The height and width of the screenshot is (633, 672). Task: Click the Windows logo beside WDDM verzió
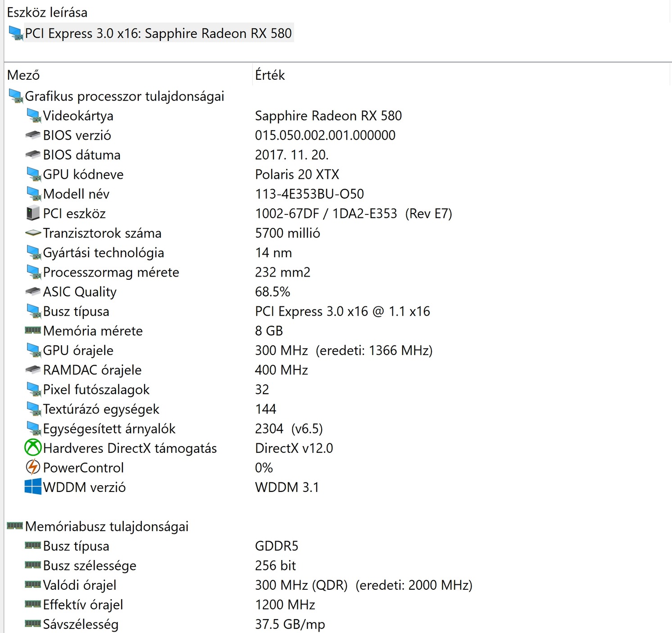click(32, 487)
